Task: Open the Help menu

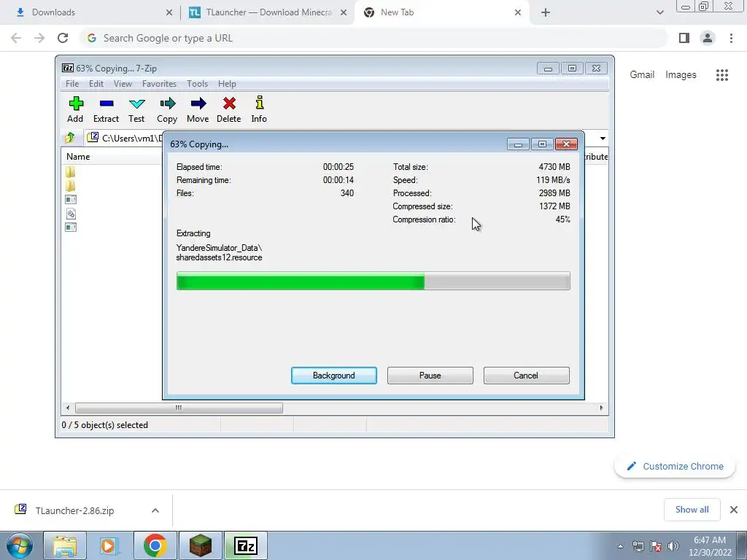Action: (x=227, y=84)
